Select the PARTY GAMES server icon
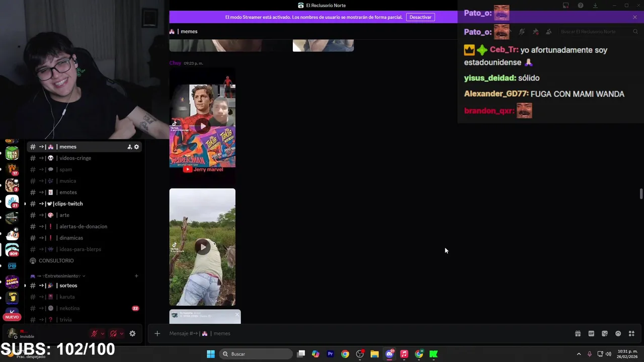Image resolution: width=644 pixels, height=362 pixels. (12, 282)
